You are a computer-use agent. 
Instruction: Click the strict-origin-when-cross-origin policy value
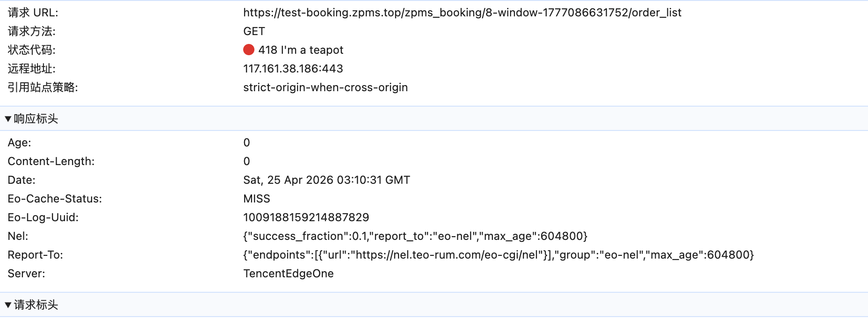325,87
